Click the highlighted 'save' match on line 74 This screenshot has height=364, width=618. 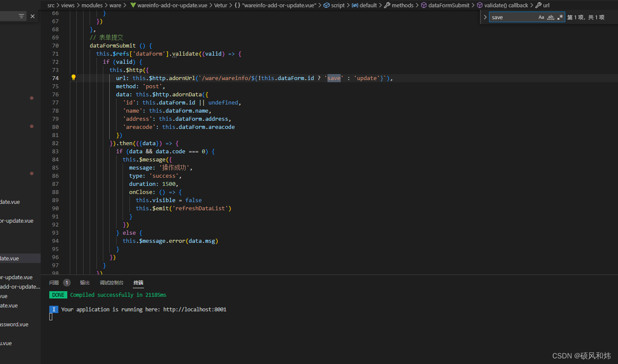334,78
